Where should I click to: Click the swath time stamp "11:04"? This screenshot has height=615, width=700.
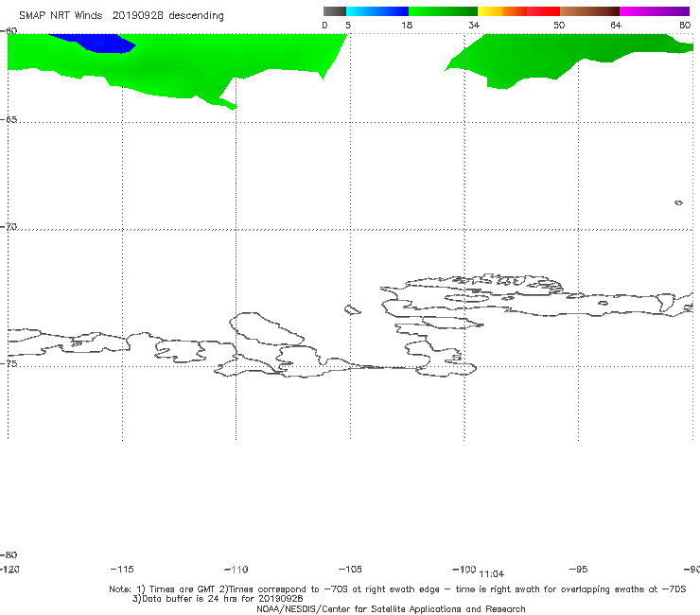[492, 574]
